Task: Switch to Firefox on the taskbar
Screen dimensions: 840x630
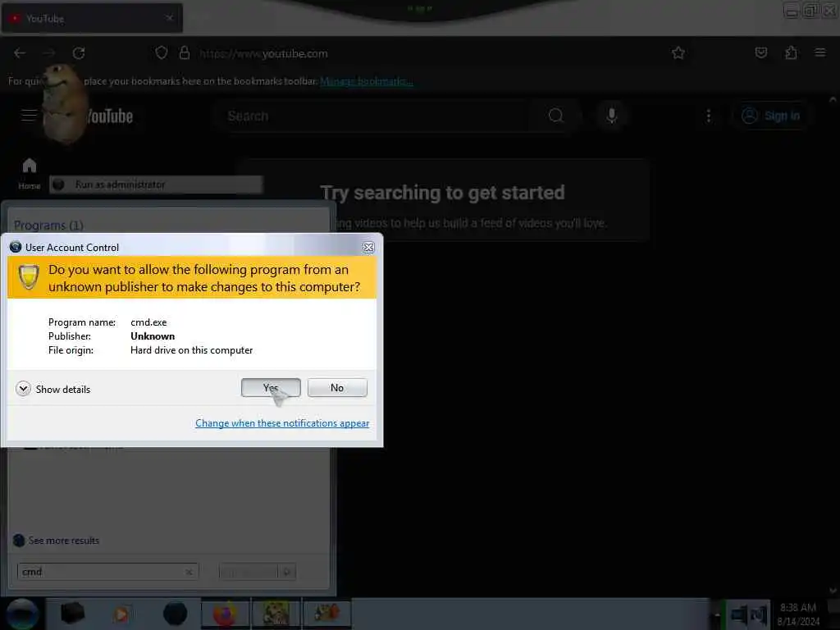Action: pos(225,614)
